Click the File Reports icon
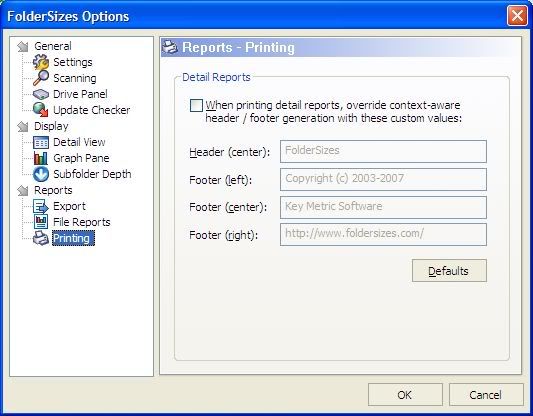The height and width of the screenshot is (416, 533). point(41,222)
